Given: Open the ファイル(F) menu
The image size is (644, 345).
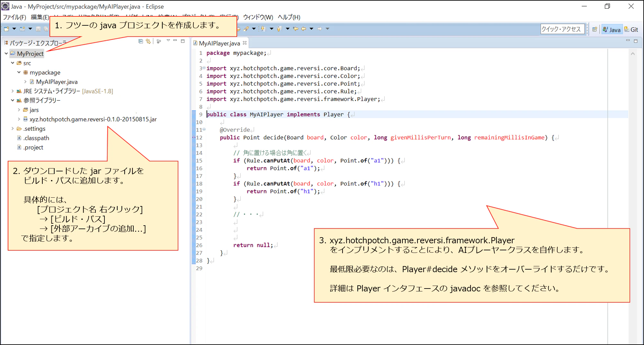Looking at the screenshot, I should point(14,17).
